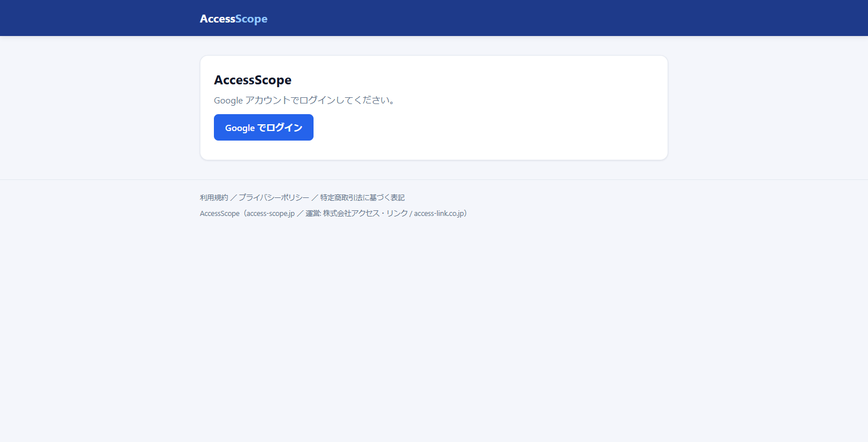Open the 利用規約 footer link
This screenshot has height=442, width=868.
point(214,197)
